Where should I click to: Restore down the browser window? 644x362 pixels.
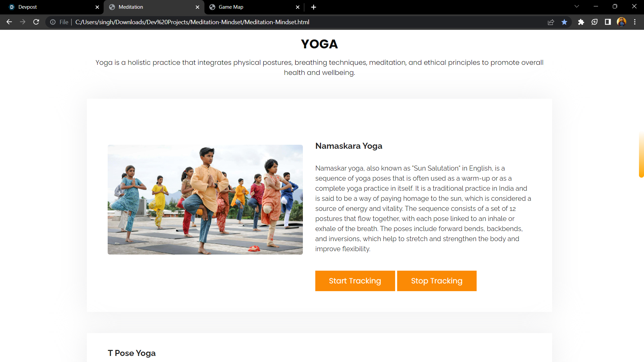pyautogui.click(x=615, y=6)
